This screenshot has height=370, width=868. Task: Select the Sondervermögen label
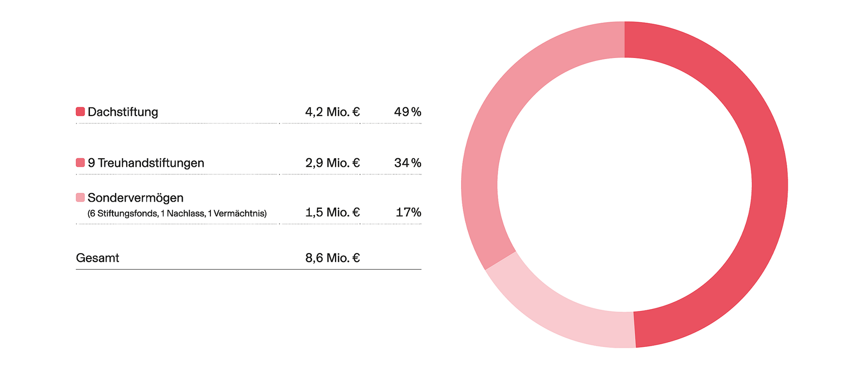[135, 198]
